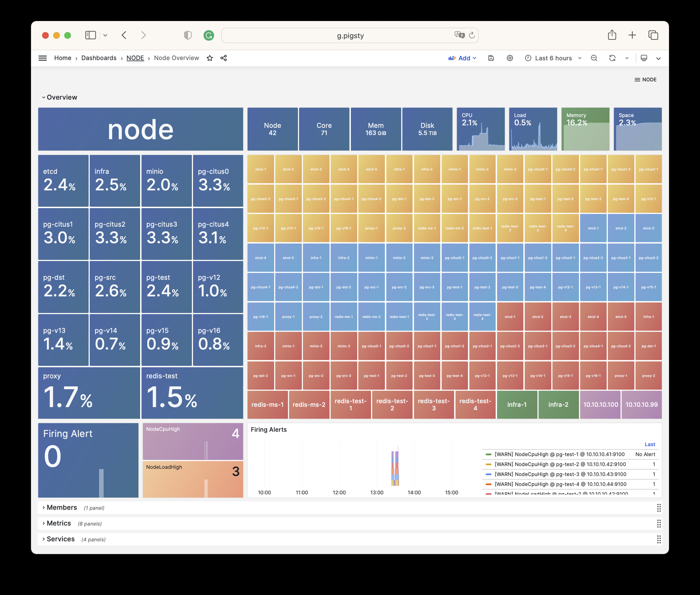Mark this dashboard as favorite with the star

pos(210,58)
